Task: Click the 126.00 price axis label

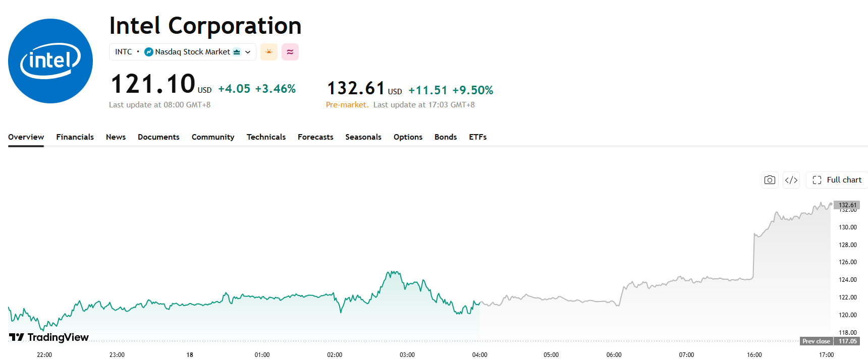Action: pyautogui.click(x=847, y=262)
